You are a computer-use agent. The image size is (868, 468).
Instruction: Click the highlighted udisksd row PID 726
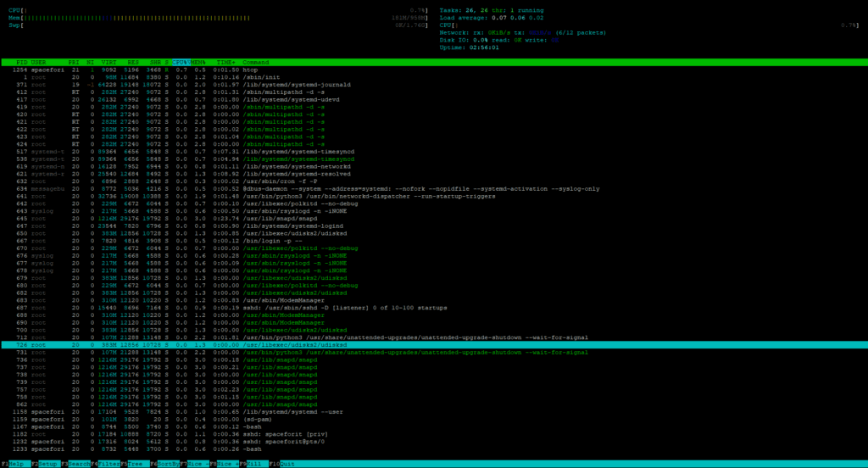click(434, 345)
